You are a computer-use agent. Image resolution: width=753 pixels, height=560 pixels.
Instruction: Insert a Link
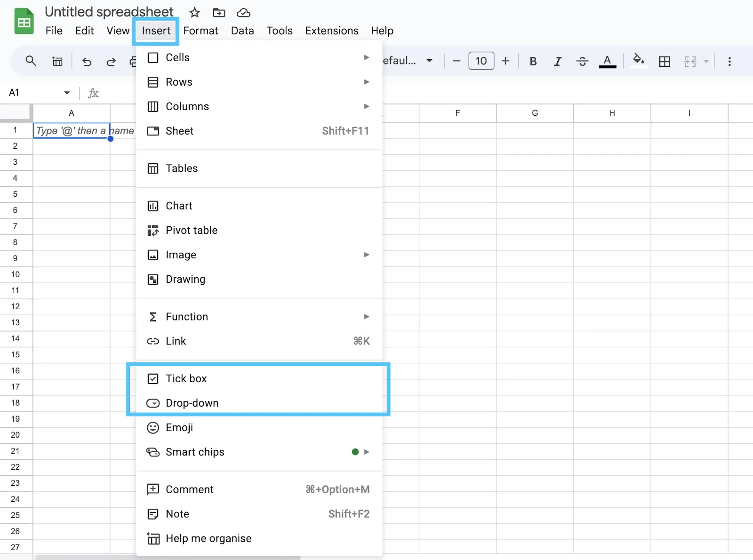click(259, 341)
